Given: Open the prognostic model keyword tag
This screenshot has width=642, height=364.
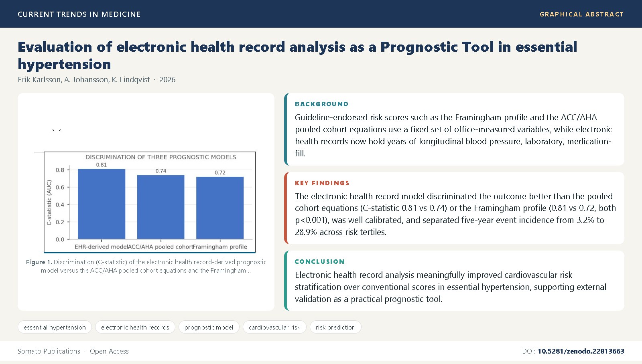Looking at the screenshot, I should coord(209,327).
